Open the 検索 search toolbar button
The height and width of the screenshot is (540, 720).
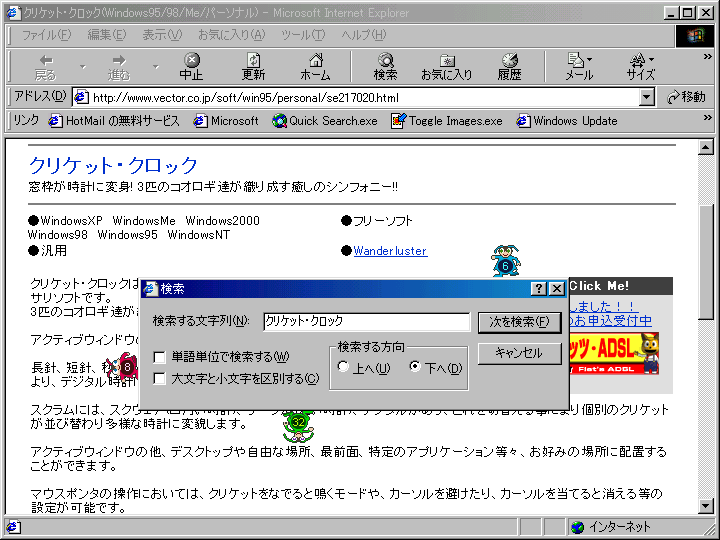(385, 67)
